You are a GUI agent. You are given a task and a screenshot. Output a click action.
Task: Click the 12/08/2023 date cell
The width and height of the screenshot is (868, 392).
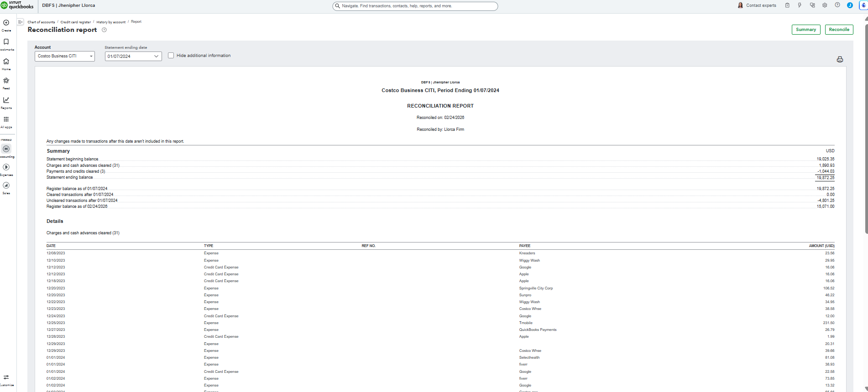[x=56, y=253]
